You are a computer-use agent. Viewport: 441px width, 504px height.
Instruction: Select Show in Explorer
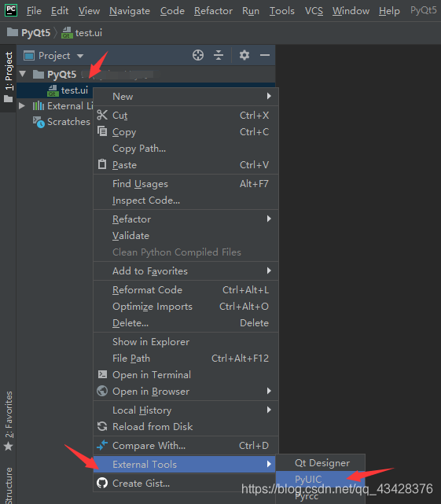point(186,342)
